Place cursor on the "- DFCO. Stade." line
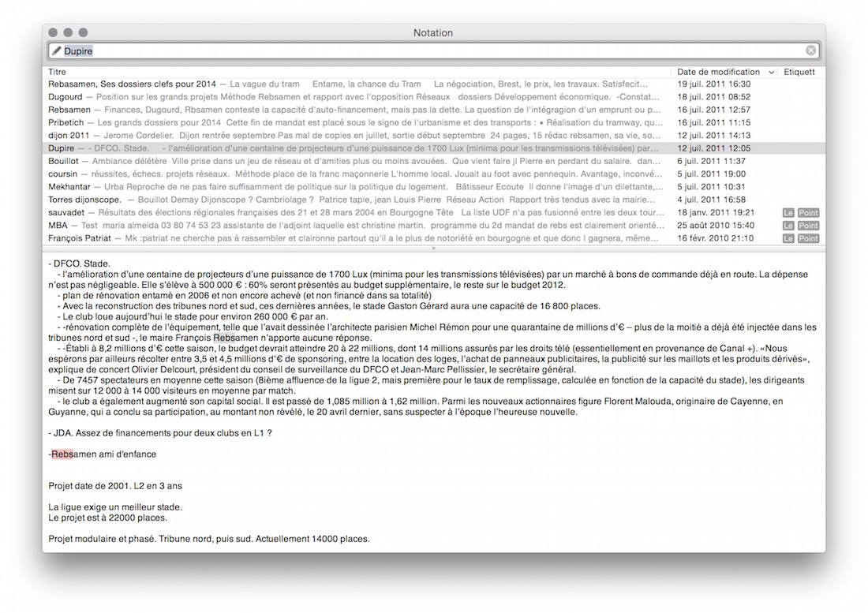The width and height of the screenshot is (868, 613). pos(79,264)
